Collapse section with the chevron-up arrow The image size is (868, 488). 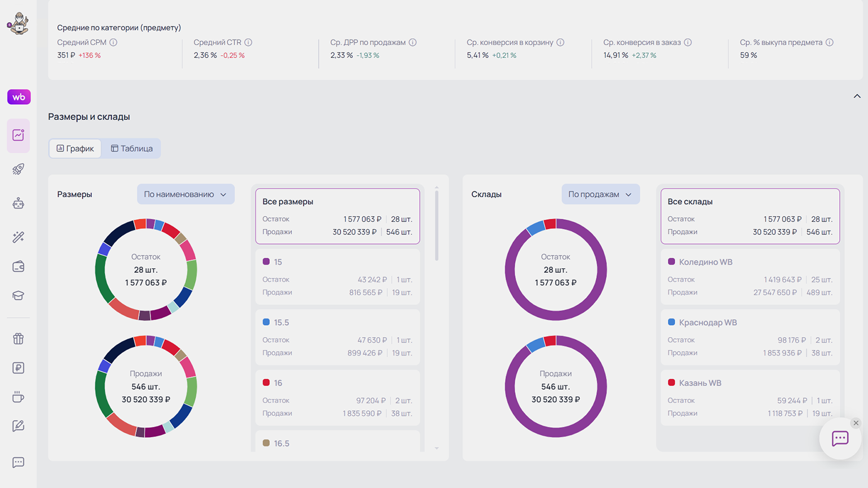(x=857, y=96)
